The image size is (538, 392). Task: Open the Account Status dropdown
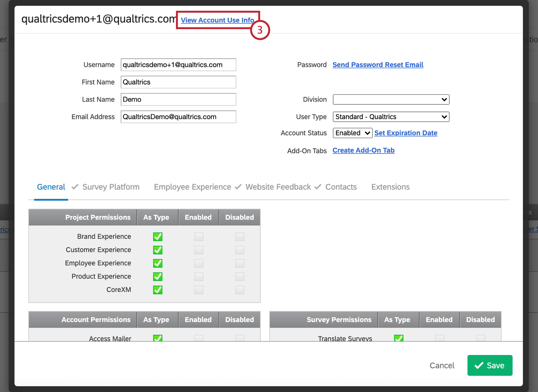pos(352,133)
